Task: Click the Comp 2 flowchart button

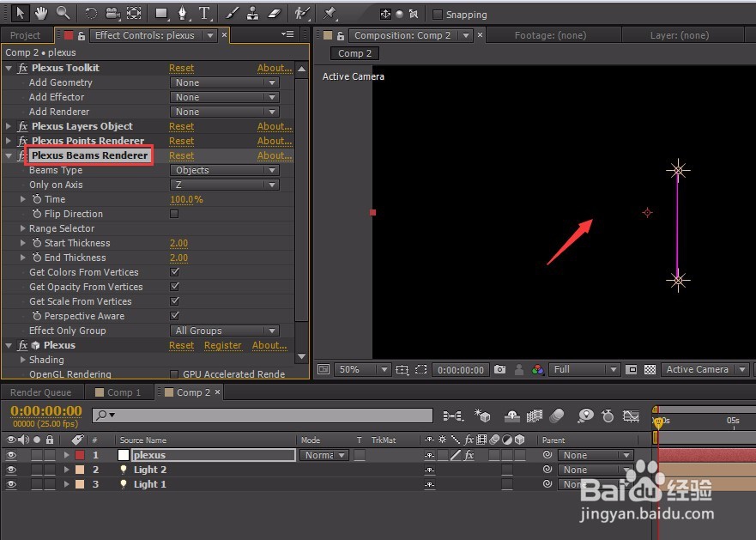Action: click(355, 53)
